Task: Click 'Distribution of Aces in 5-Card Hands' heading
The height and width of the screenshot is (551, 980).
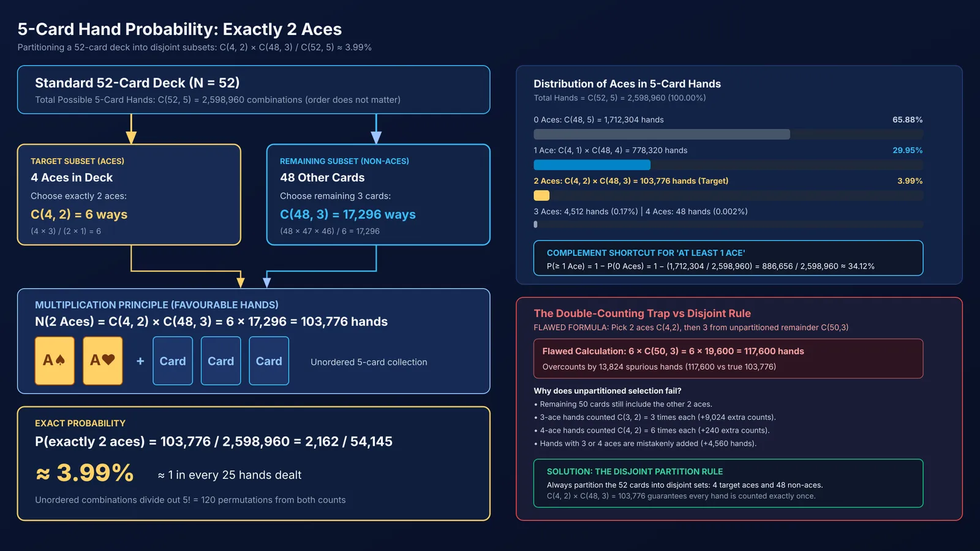Action: click(x=627, y=84)
